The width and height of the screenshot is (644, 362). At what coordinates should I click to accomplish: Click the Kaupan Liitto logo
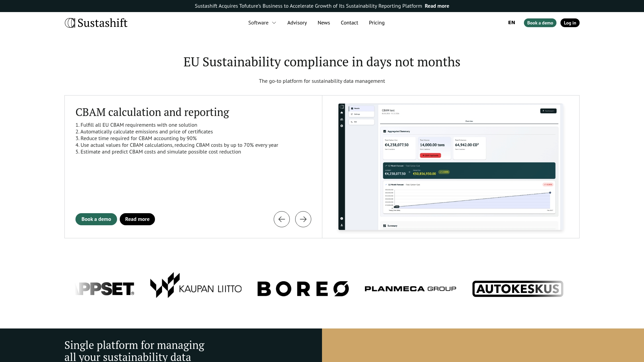tap(196, 285)
